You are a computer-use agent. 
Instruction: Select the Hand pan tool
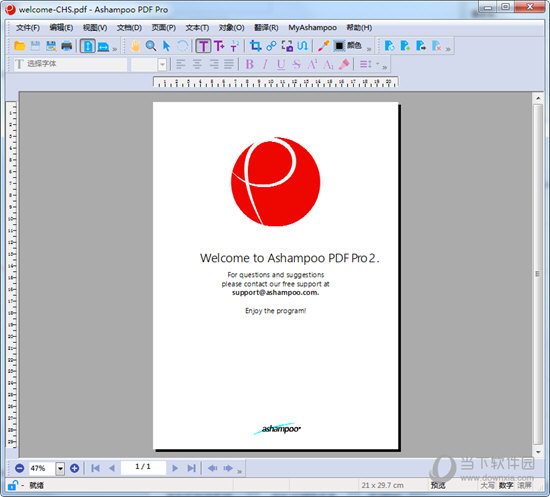coord(135,46)
